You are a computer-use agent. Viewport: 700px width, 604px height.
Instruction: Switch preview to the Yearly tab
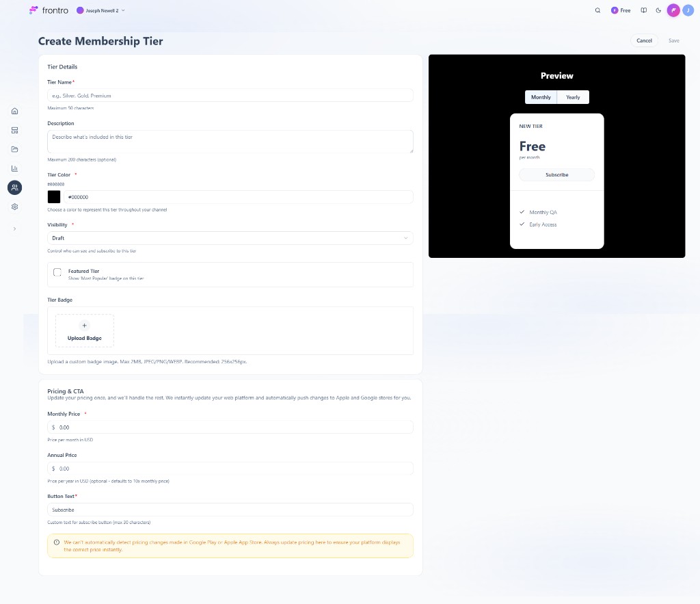pyautogui.click(x=573, y=97)
